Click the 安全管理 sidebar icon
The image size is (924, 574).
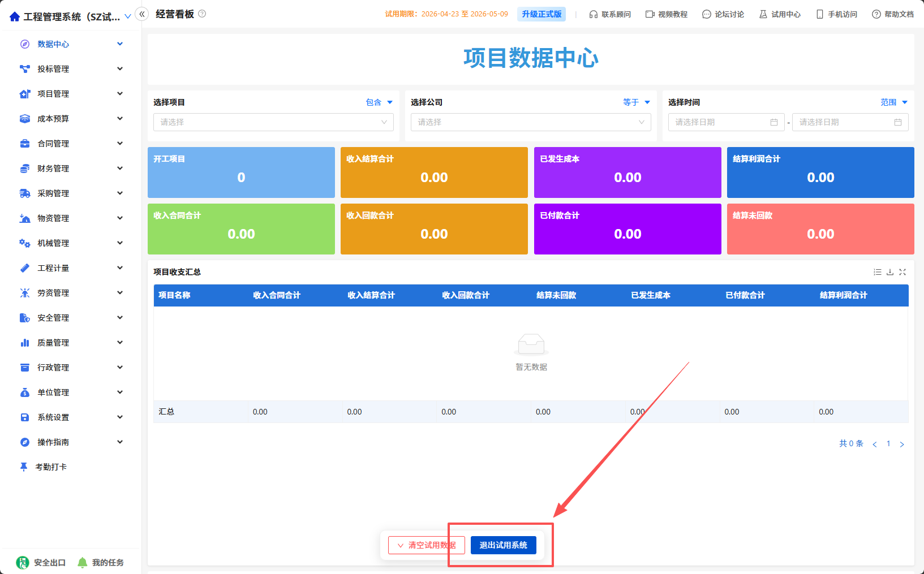pos(25,318)
